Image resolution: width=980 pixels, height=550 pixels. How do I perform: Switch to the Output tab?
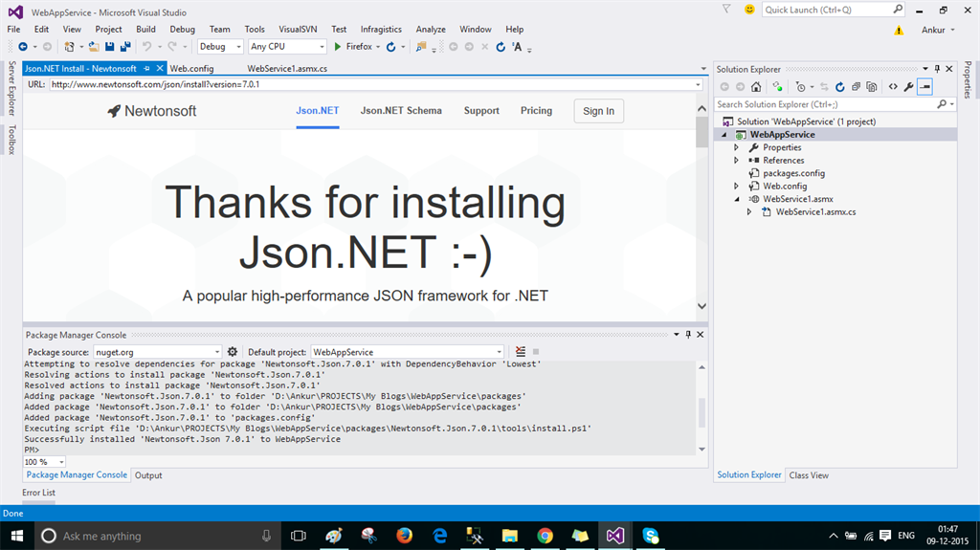point(148,475)
